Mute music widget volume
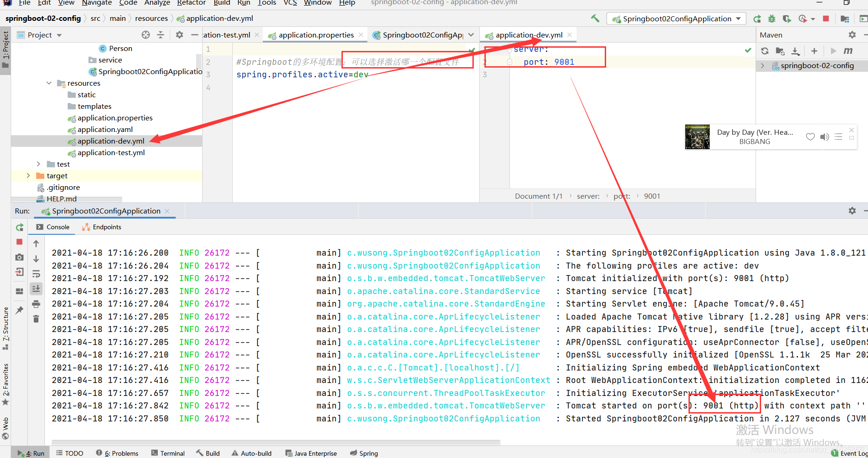 (824, 137)
